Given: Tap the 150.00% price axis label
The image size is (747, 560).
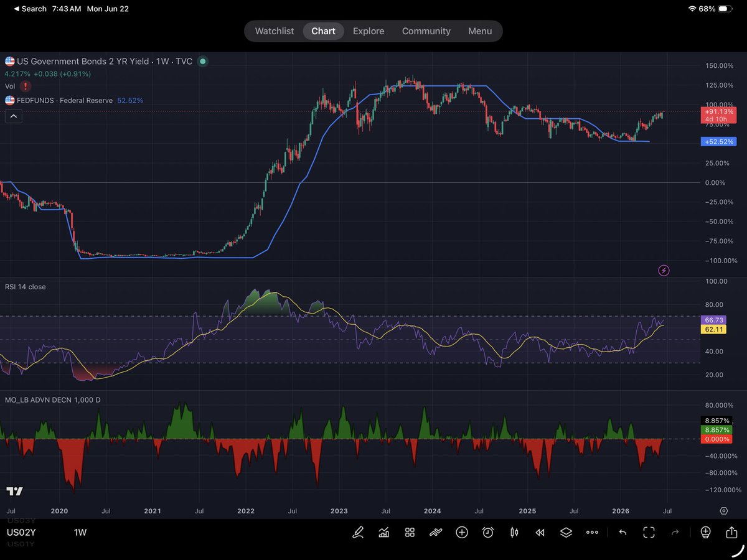Looking at the screenshot, I should click(721, 65).
